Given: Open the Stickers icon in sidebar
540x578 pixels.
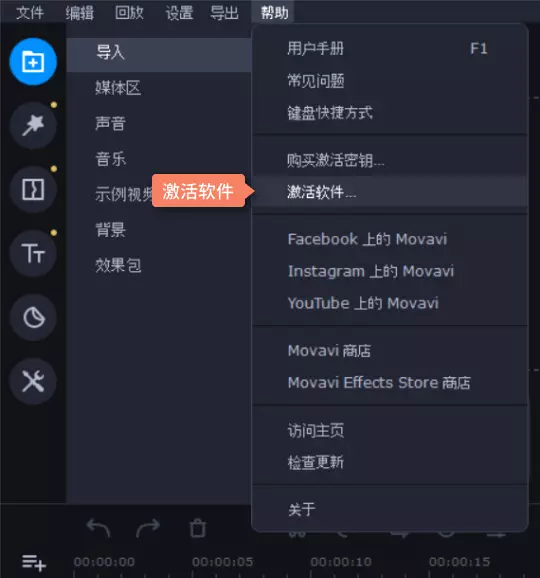Looking at the screenshot, I should tap(33, 317).
